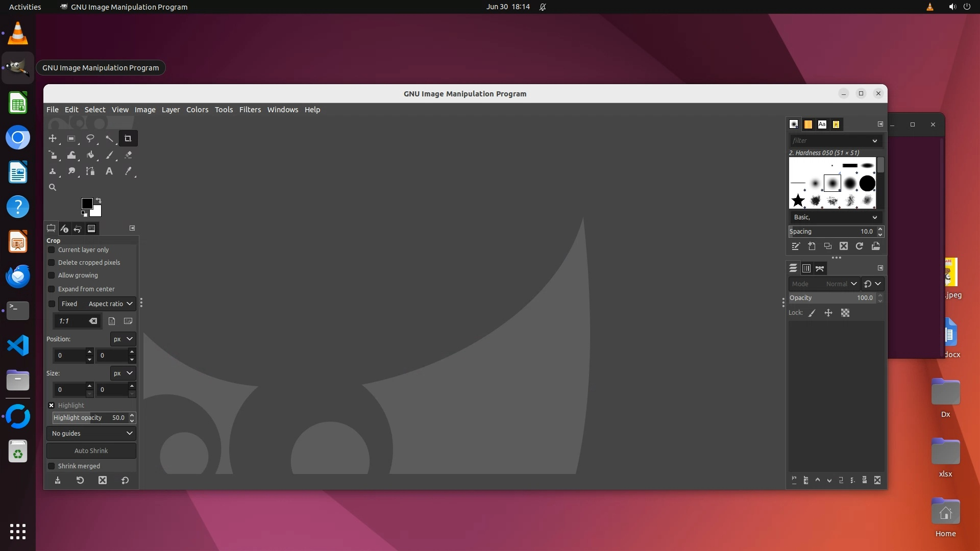Disable the Highlight checkbox
Viewport: 980px width, 551px height.
(x=52, y=406)
